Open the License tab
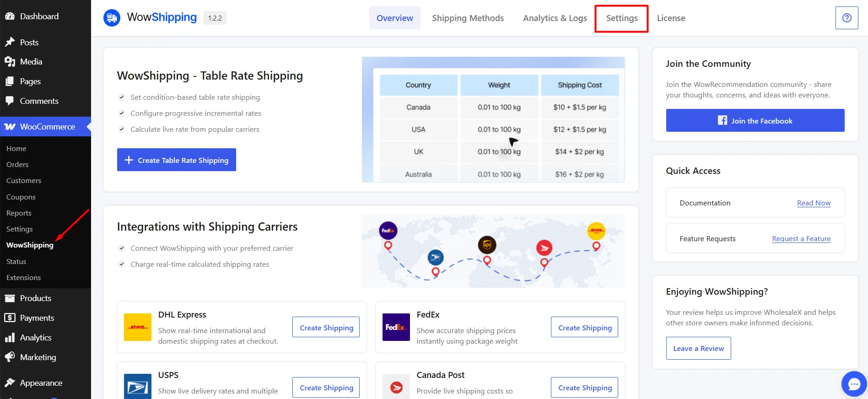Image resolution: width=868 pixels, height=399 pixels. (671, 18)
